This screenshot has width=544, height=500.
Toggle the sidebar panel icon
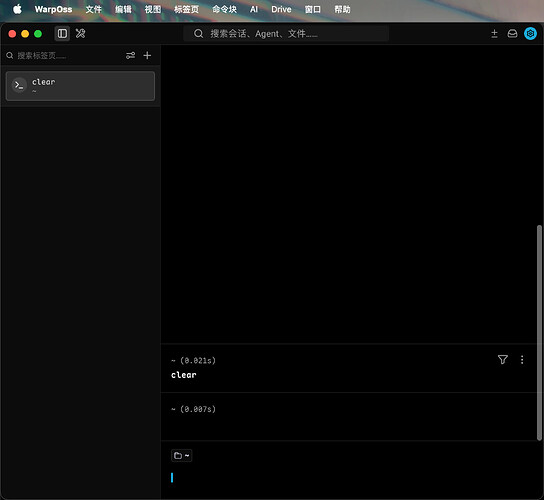[x=62, y=34]
